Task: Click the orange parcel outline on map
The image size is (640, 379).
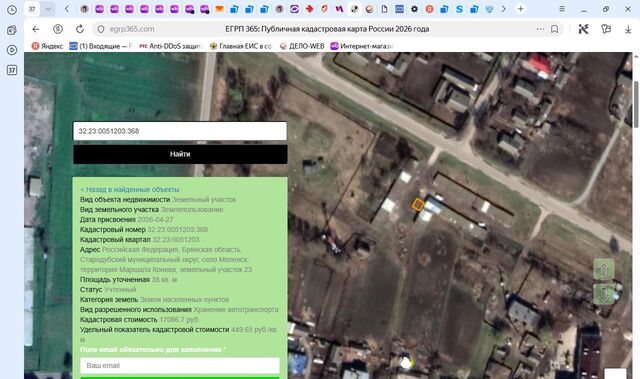Action: [x=417, y=204]
